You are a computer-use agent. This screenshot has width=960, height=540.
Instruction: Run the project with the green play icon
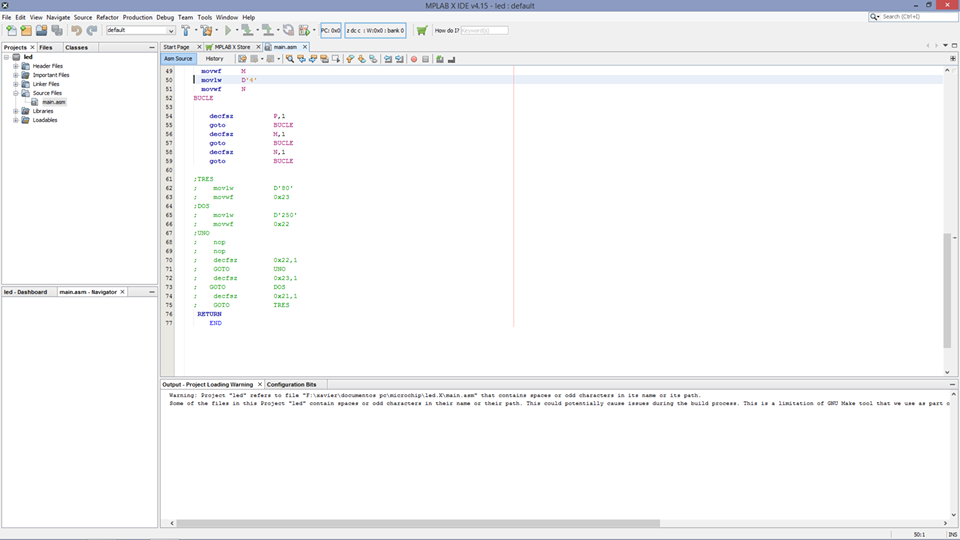pyautogui.click(x=228, y=30)
